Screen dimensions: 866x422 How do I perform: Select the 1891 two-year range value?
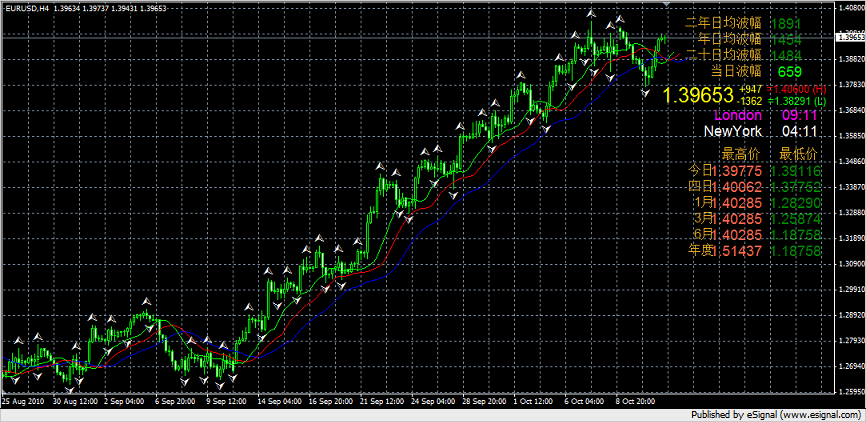pyautogui.click(x=786, y=24)
